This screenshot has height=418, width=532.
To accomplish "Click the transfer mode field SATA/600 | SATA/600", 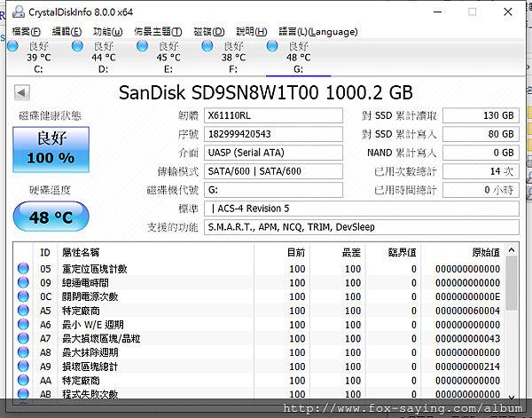I will 273,171.
